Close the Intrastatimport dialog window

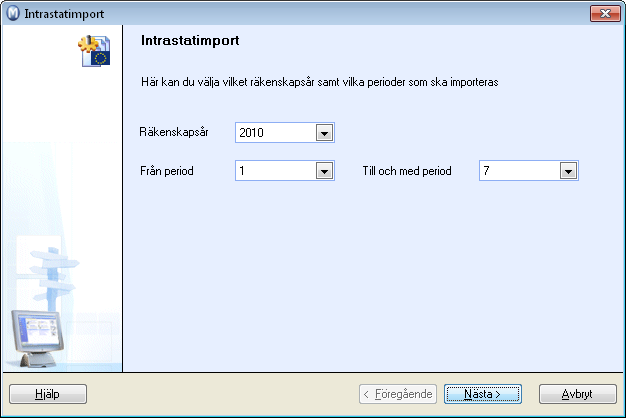pos(605,13)
